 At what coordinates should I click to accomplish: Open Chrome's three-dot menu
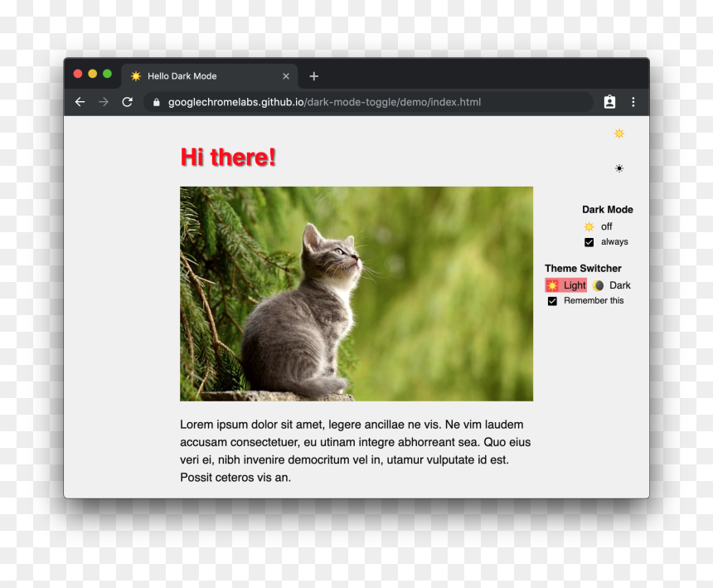(x=633, y=102)
